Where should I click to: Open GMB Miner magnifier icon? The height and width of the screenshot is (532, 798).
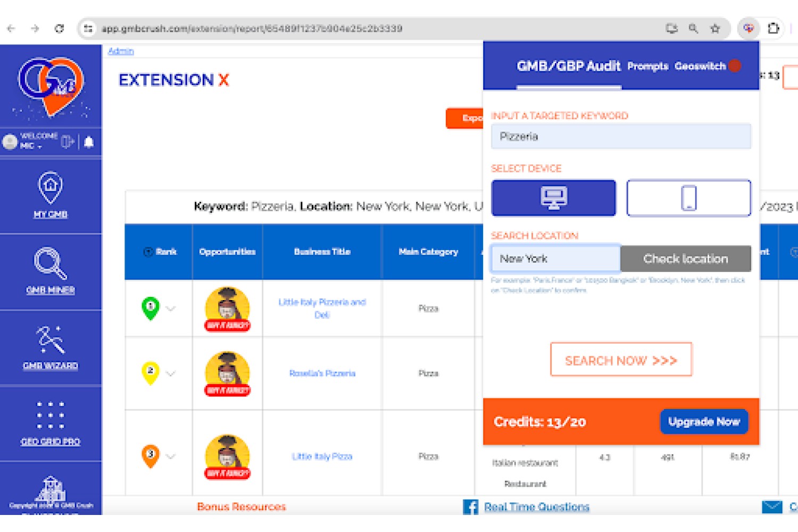click(x=51, y=263)
